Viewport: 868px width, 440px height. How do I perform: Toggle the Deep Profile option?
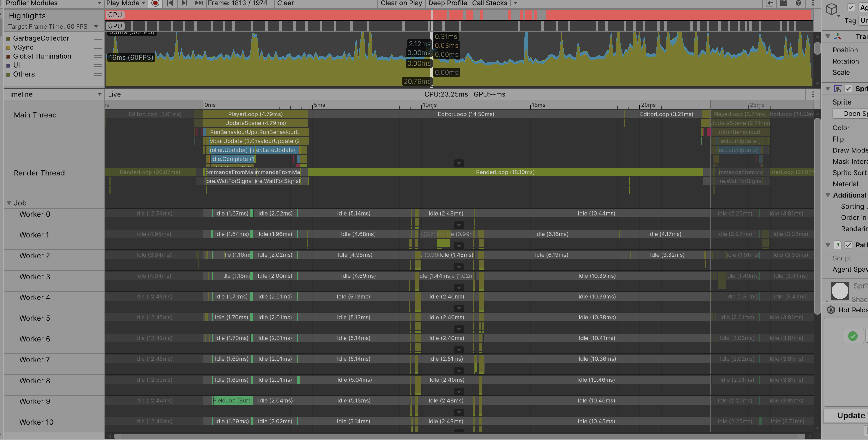(447, 3)
